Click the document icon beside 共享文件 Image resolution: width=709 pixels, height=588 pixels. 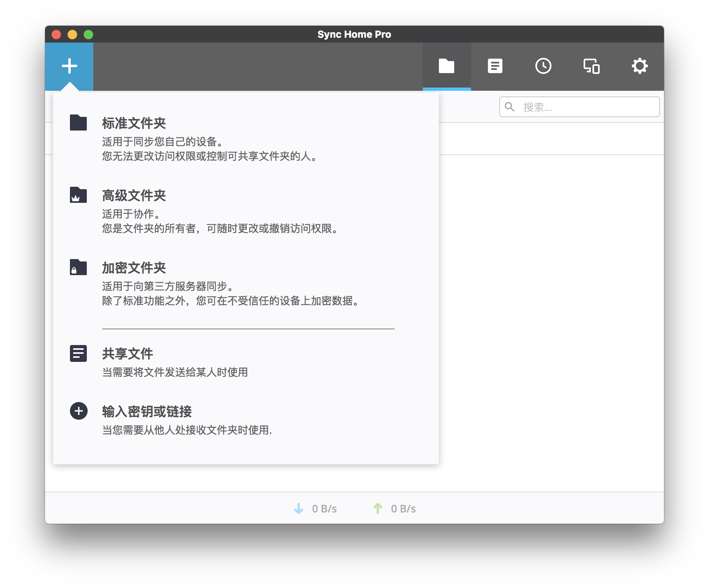[x=78, y=353]
